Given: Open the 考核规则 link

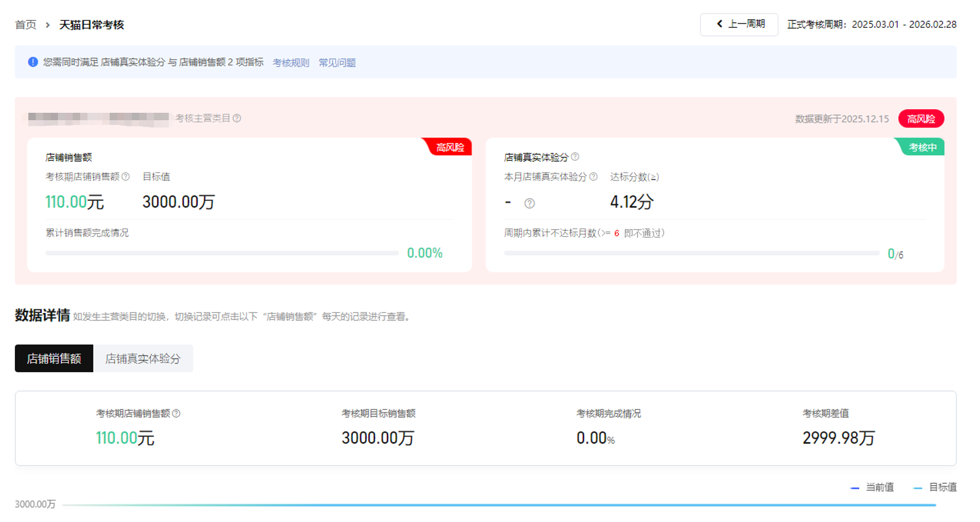Looking at the screenshot, I should tap(291, 63).
